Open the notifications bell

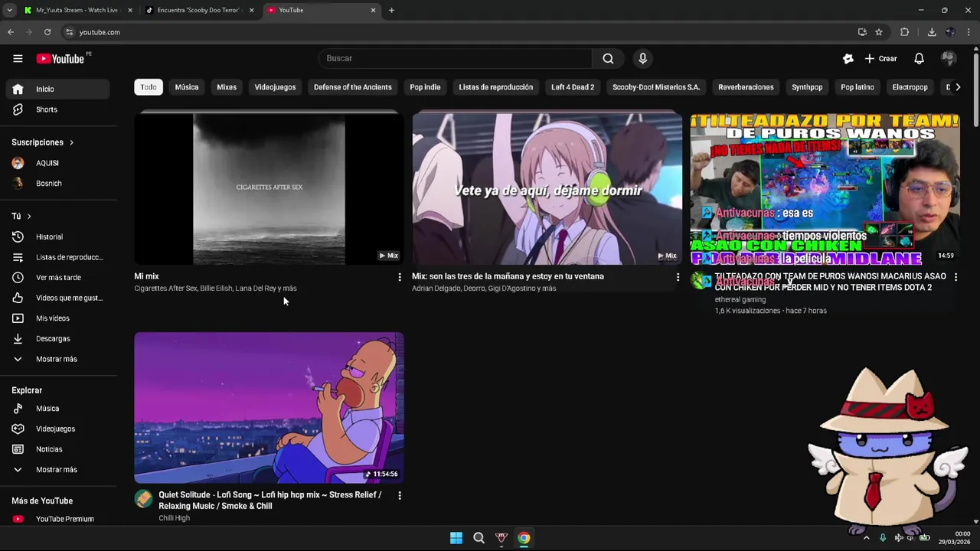point(919,58)
